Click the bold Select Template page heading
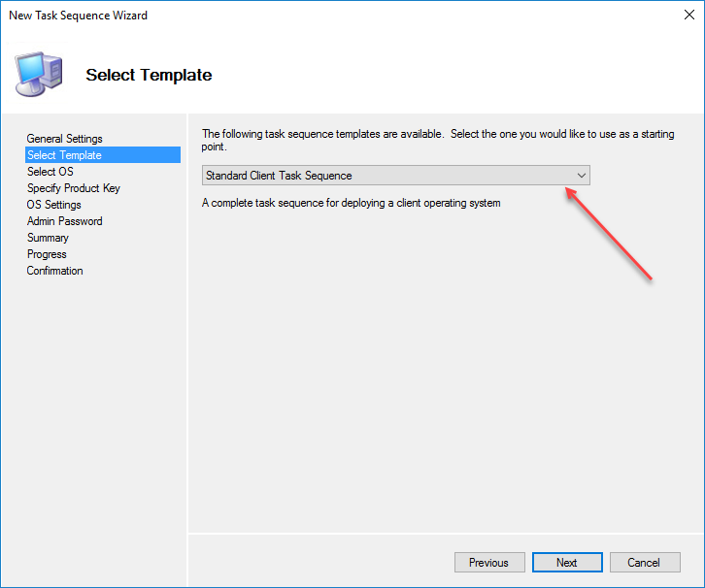The height and width of the screenshot is (588, 705). [x=149, y=75]
